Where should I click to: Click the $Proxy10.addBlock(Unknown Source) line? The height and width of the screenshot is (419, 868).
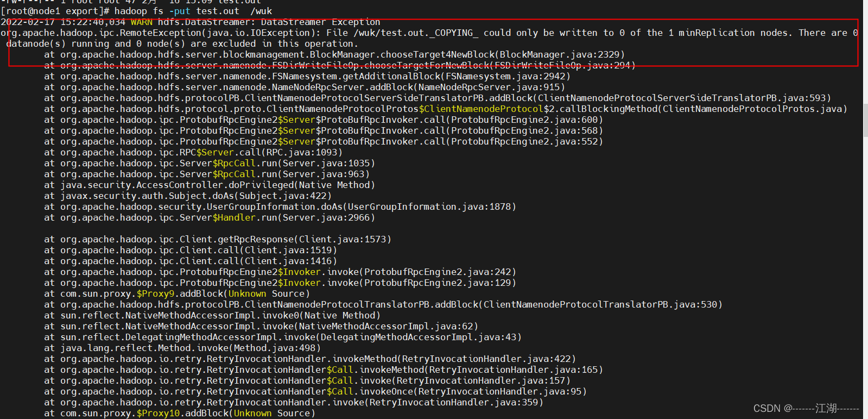[180, 413]
